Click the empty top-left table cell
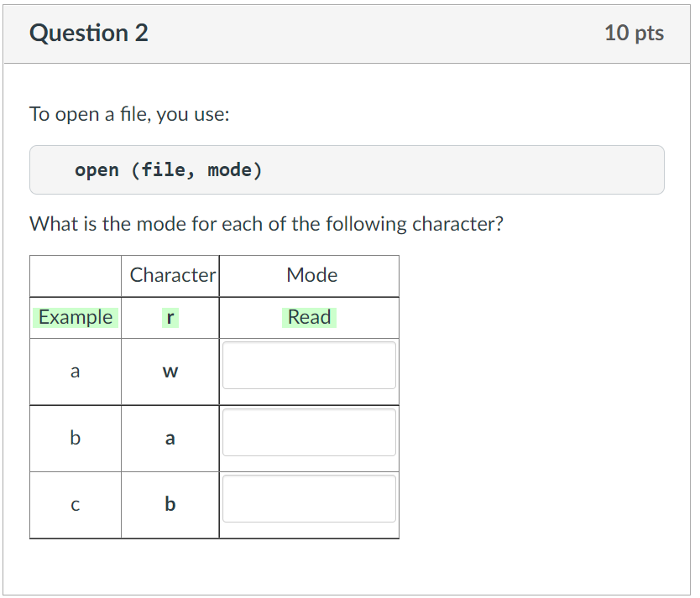This screenshot has width=700, height=598. point(75,275)
